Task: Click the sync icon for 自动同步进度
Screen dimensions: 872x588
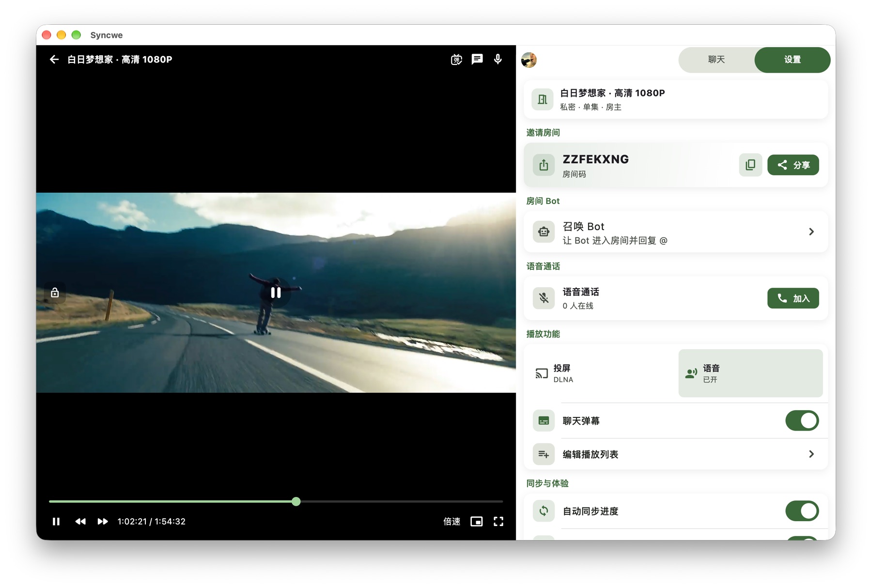Action: point(544,511)
